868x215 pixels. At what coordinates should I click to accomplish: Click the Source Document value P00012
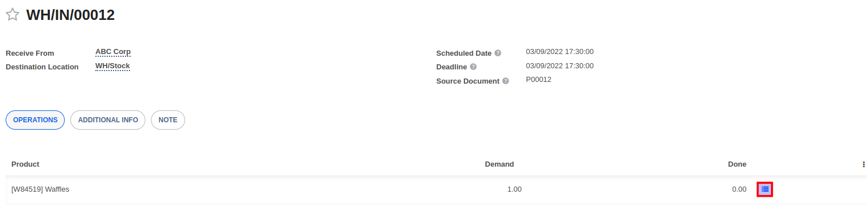pyautogui.click(x=539, y=80)
